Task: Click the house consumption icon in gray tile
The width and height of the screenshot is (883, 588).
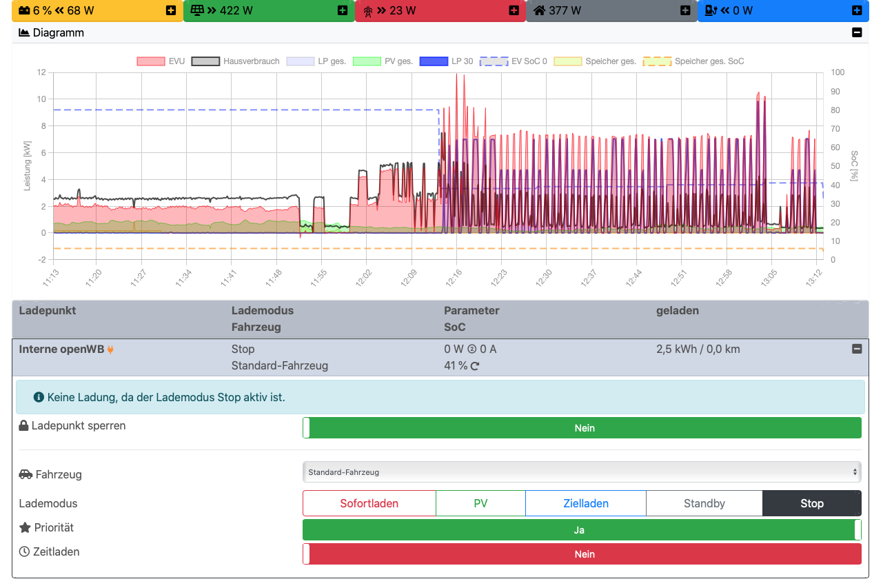Action: [x=540, y=11]
